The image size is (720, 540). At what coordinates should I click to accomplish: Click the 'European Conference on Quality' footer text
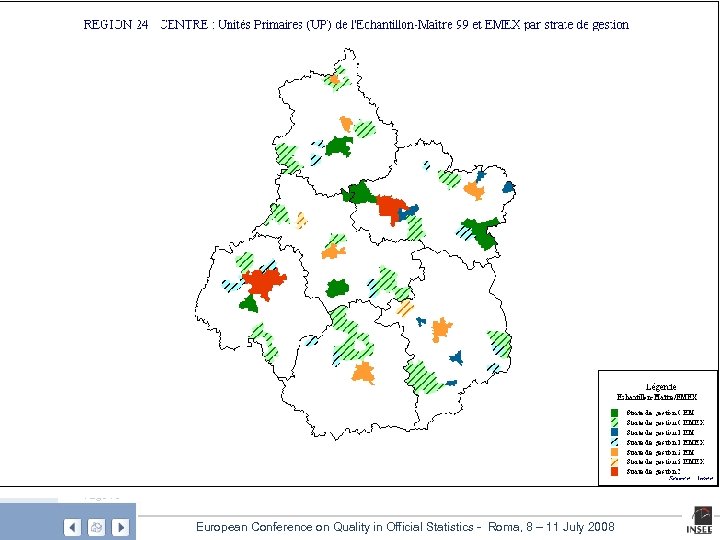405,527
